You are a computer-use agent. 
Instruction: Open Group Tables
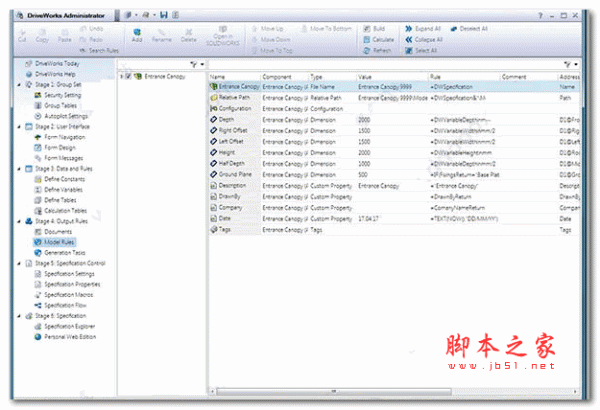point(56,105)
